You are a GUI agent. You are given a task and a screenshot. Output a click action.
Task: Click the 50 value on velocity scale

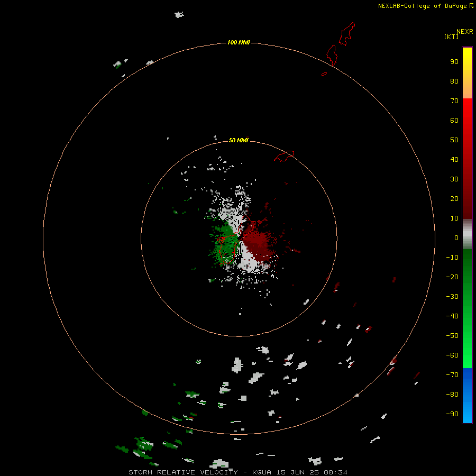pos(454,140)
